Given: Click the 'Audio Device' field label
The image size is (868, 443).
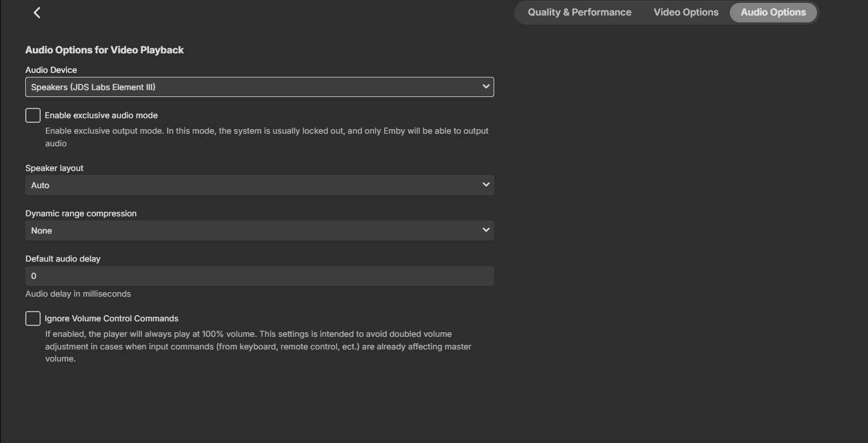Looking at the screenshot, I should pos(51,70).
